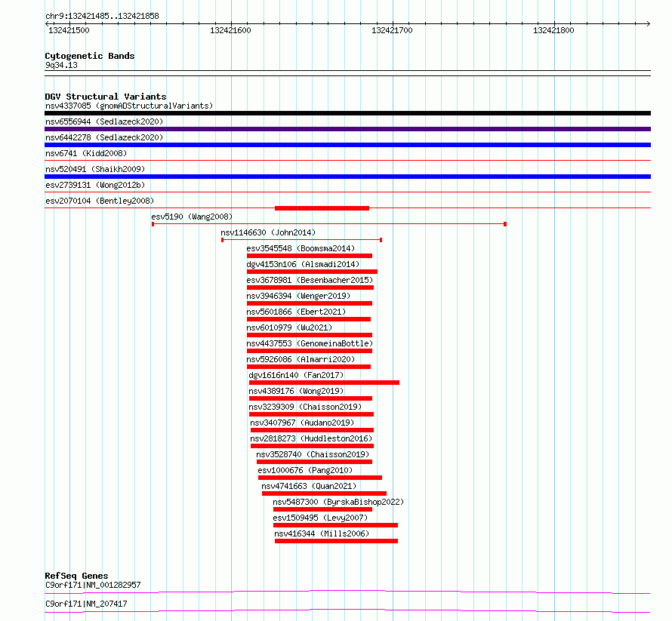This screenshot has width=672, height=621.
Task: Click ruler position 132421800
Action: pyautogui.click(x=553, y=30)
